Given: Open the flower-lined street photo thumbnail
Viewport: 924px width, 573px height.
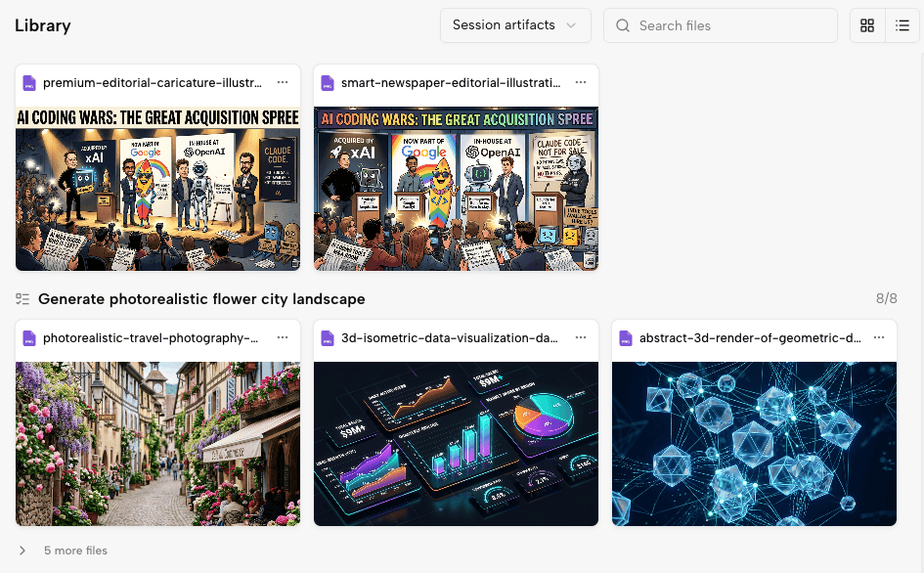Looking at the screenshot, I should point(158,443).
